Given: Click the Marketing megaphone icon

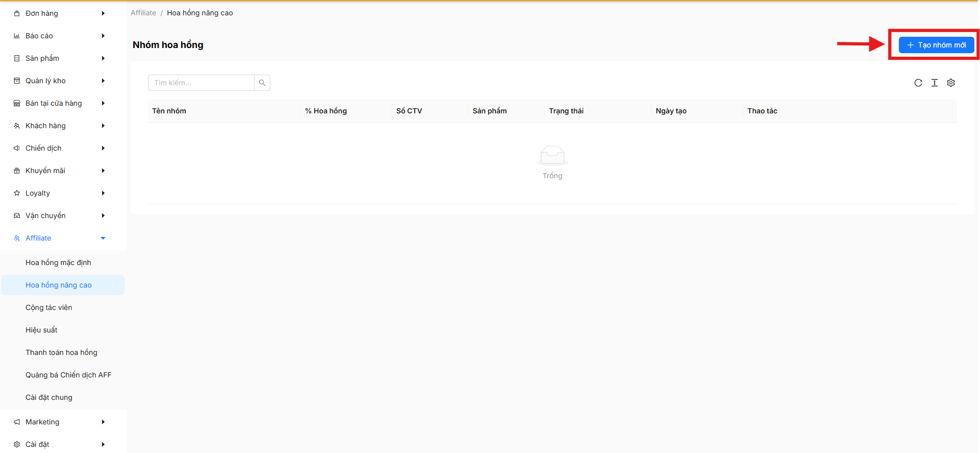Looking at the screenshot, I should [17, 422].
